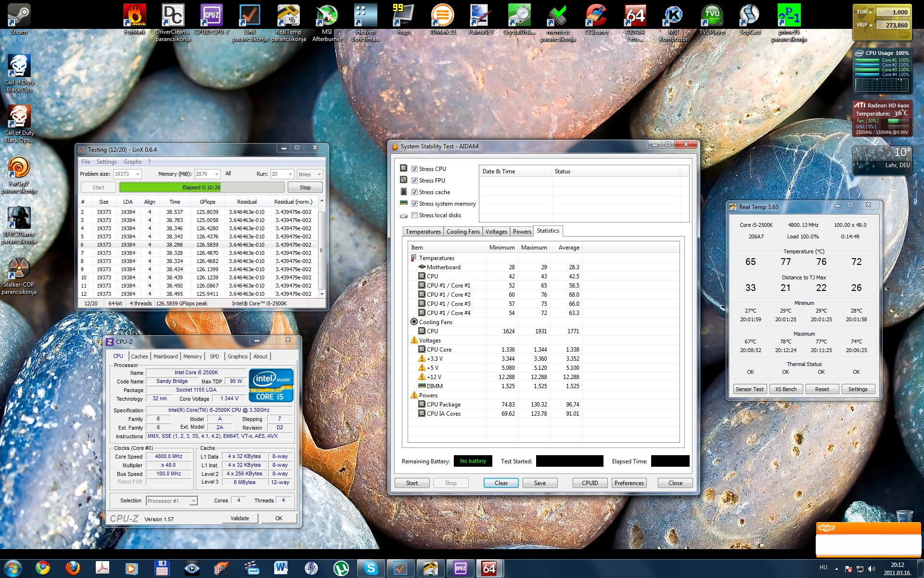This screenshot has width=924, height=578.
Task: Click the XS Bench button in Real Temp
Action: click(785, 389)
